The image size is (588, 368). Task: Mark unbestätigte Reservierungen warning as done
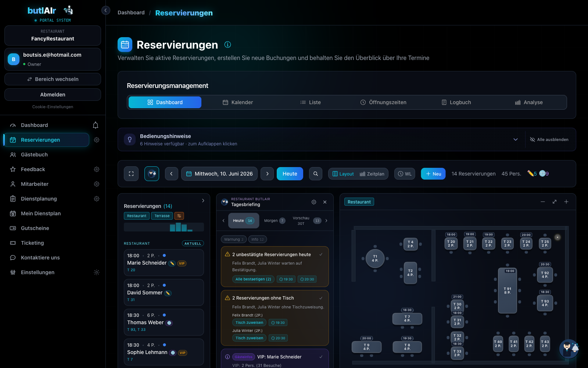[x=321, y=254]
